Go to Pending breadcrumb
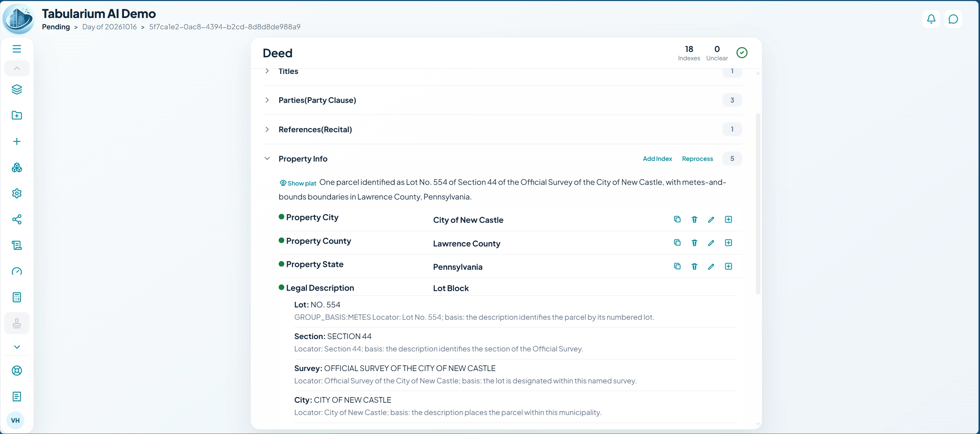 tap(56, 27)
